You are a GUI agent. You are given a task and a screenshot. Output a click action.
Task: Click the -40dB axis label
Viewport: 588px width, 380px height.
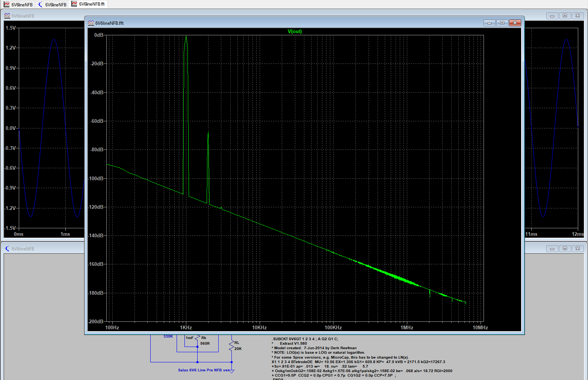[x=97, y=92]
